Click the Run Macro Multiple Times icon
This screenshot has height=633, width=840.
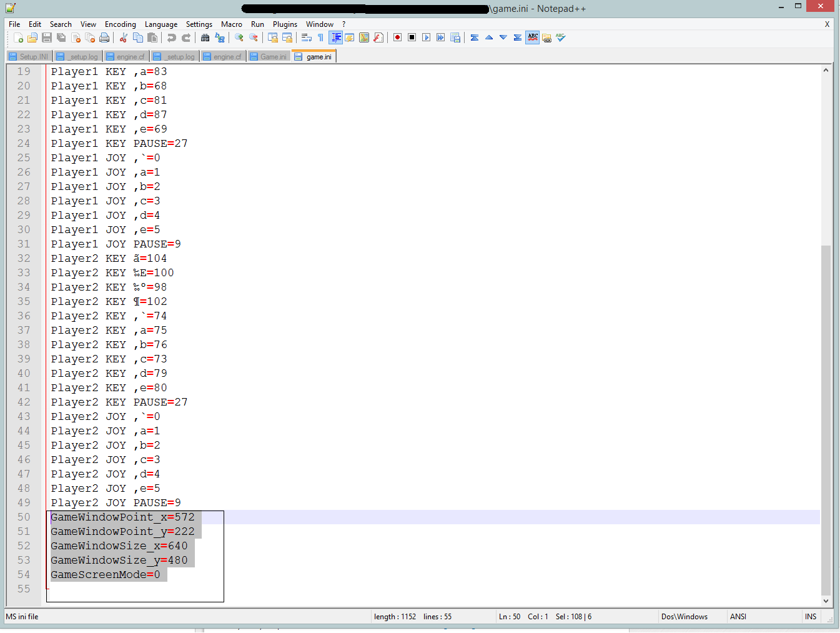tap(441, 37)
